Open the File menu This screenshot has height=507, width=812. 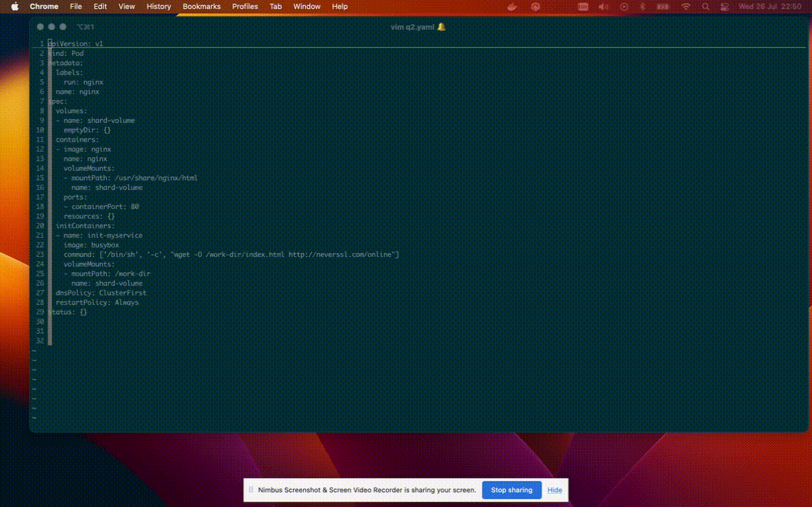[x=75, y=6]
